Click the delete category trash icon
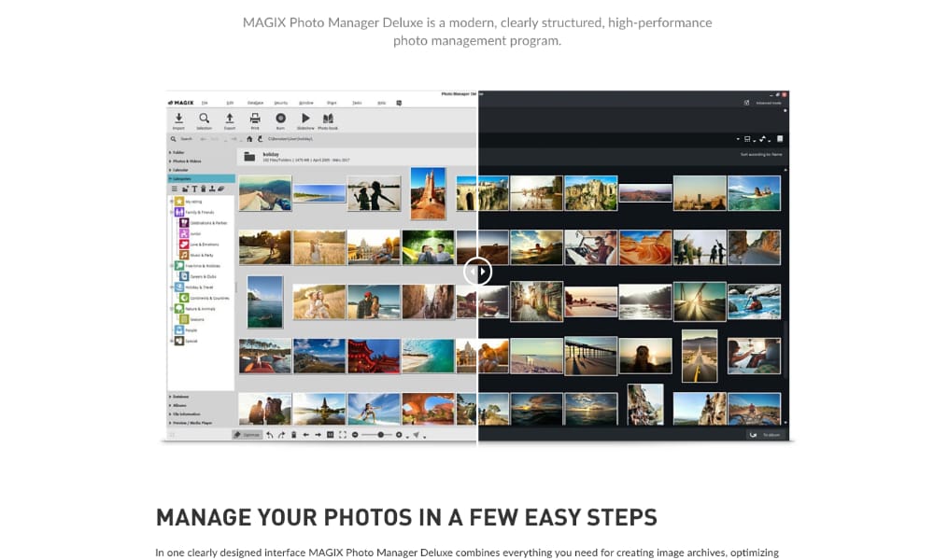The width and height of the screenshot is (934, 560). click(x=203, y=189)
